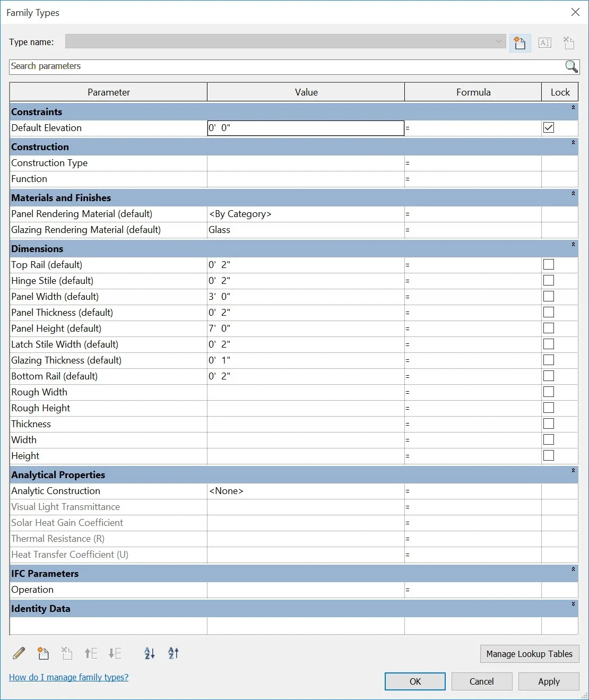
Task: Click the Delete Type icon at top
Action: [x=569, y=42]
